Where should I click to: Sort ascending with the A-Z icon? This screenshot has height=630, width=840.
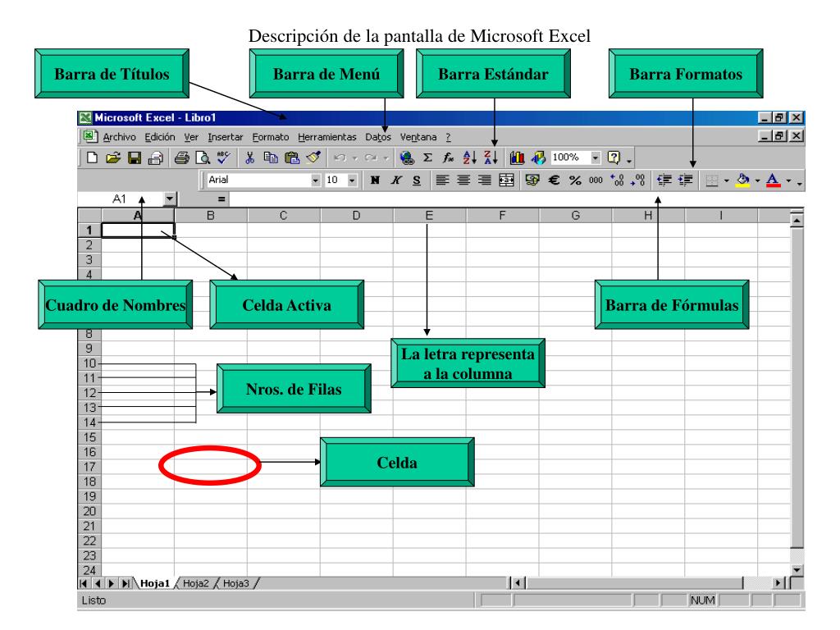[x=470, y=157]
